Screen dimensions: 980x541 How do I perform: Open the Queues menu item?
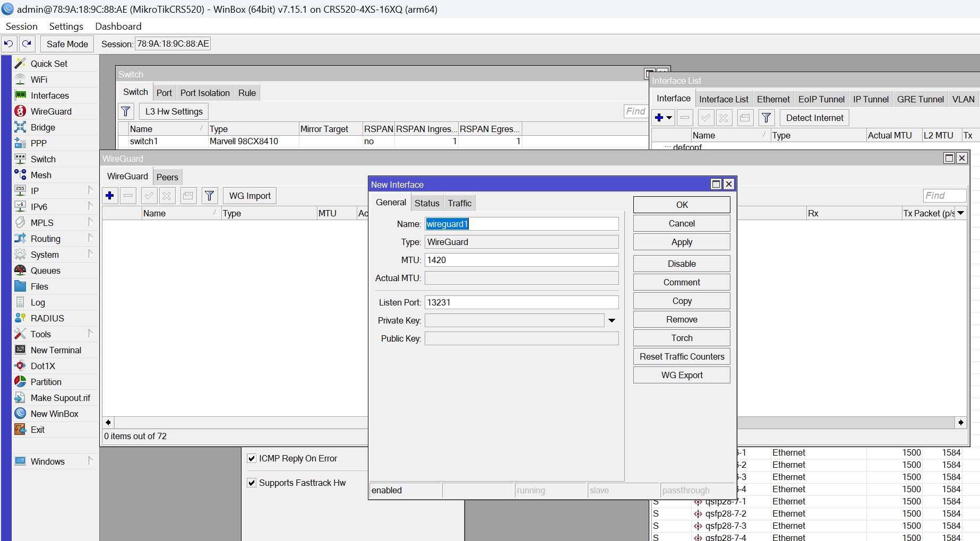pyautogui.click(x=45, y=270)
